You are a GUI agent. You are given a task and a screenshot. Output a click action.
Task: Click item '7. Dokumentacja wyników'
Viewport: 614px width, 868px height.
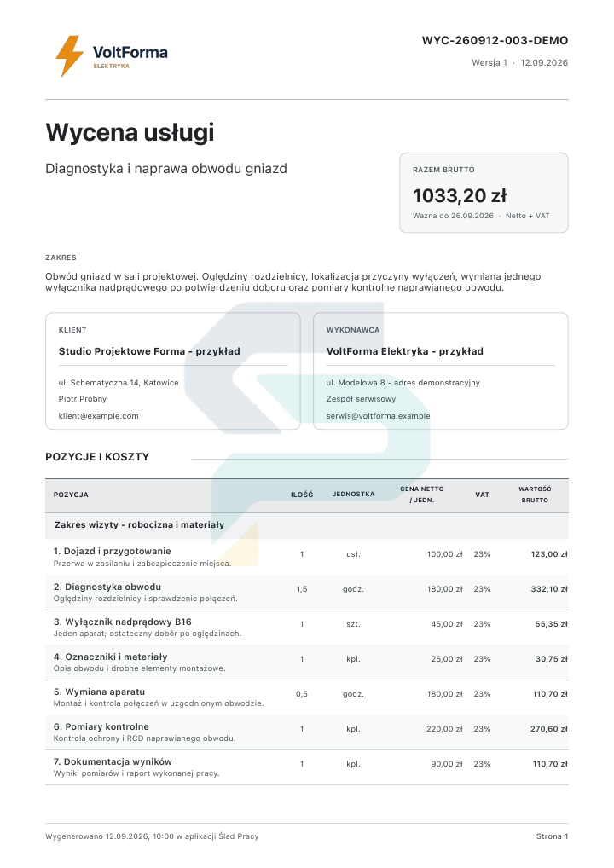click(113, 761)
